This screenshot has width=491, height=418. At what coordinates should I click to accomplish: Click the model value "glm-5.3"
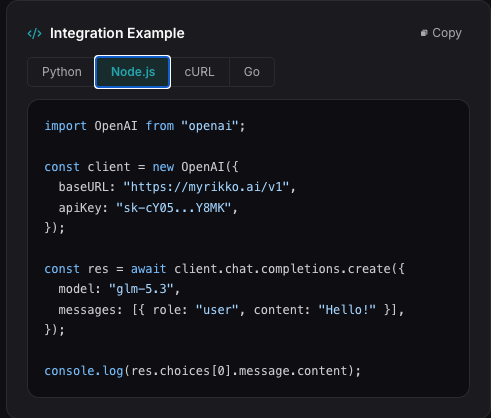coord(141,289)
